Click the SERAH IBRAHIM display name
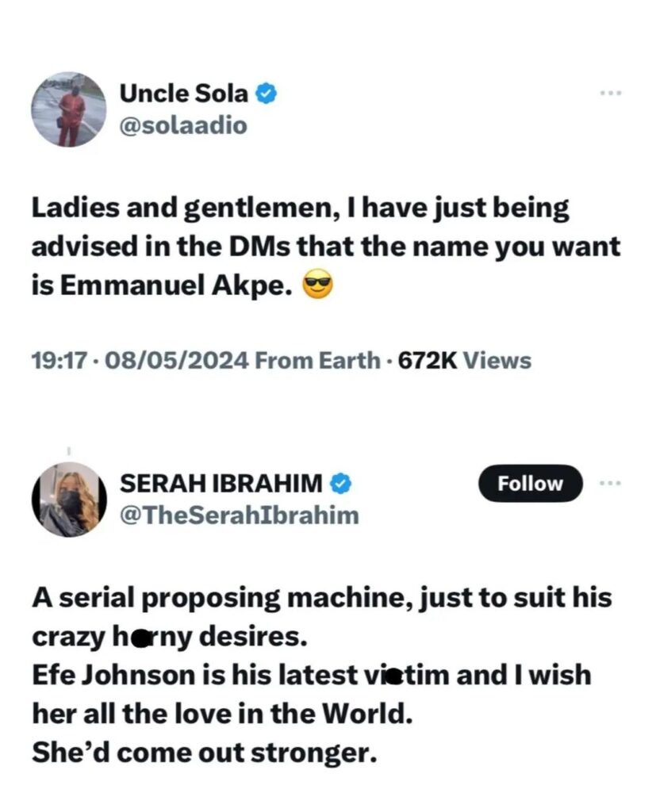 221,482
